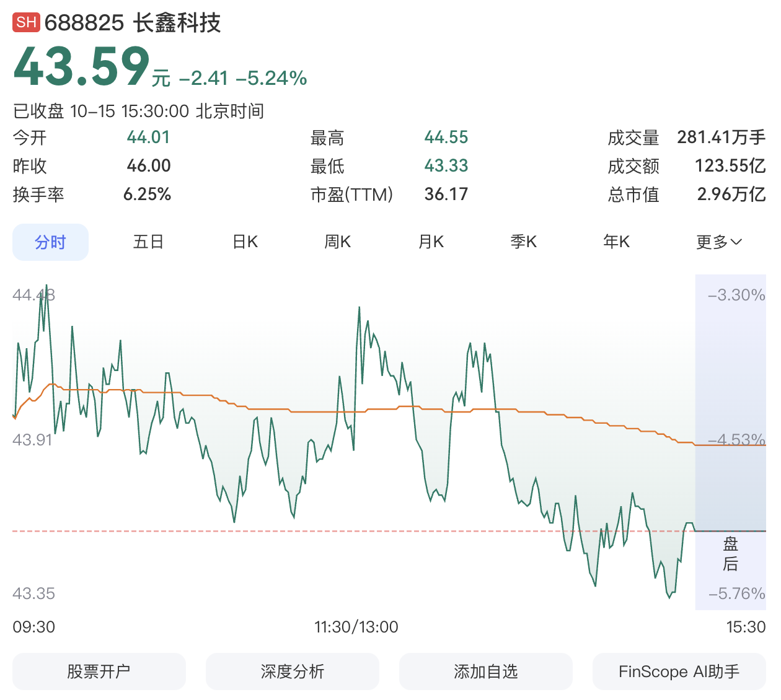This screenshot has width=781, height=700.
Task: Click the 昨收 value 46.00
Action: click(x=149, y=166)
